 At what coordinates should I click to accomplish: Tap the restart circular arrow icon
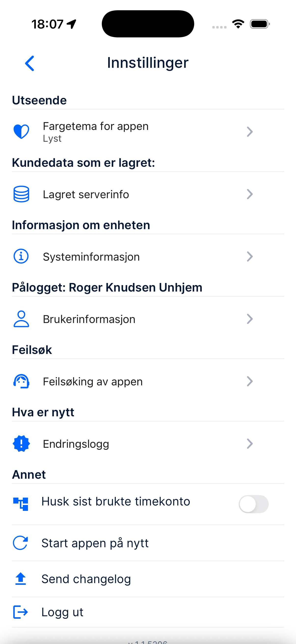click(20, 543)
